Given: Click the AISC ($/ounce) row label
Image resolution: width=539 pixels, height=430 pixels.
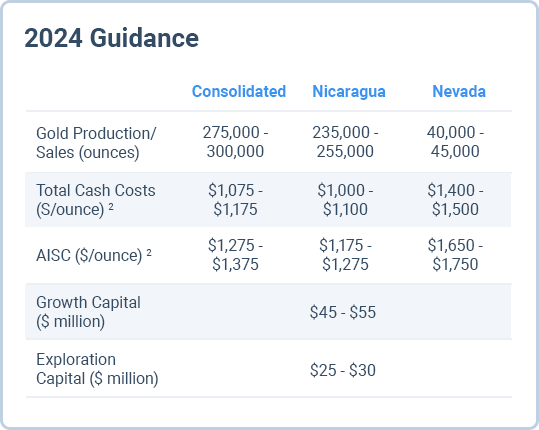Looking at the screenshot, I should tap(94, 255).
